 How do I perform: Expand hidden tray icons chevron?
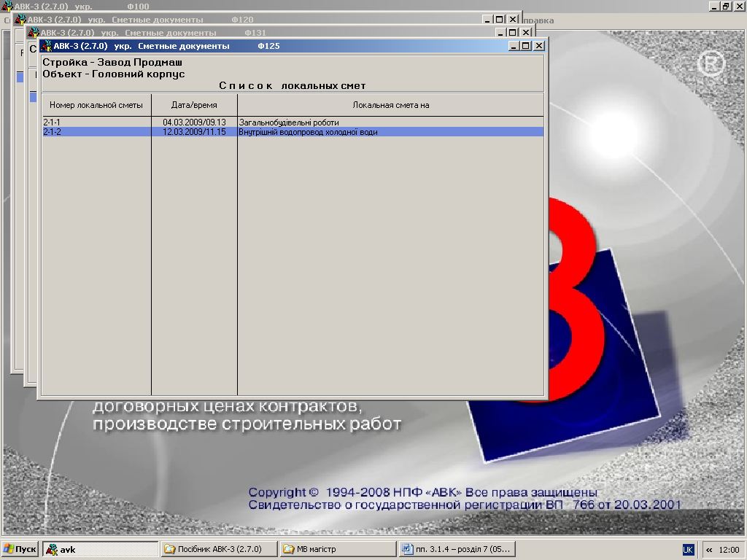tap(709, 550)
